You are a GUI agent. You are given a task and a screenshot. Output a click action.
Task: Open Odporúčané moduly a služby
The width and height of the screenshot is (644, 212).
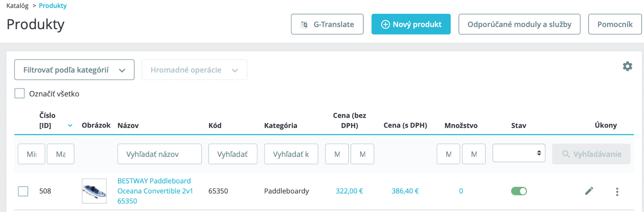click(x=519, y=24)
